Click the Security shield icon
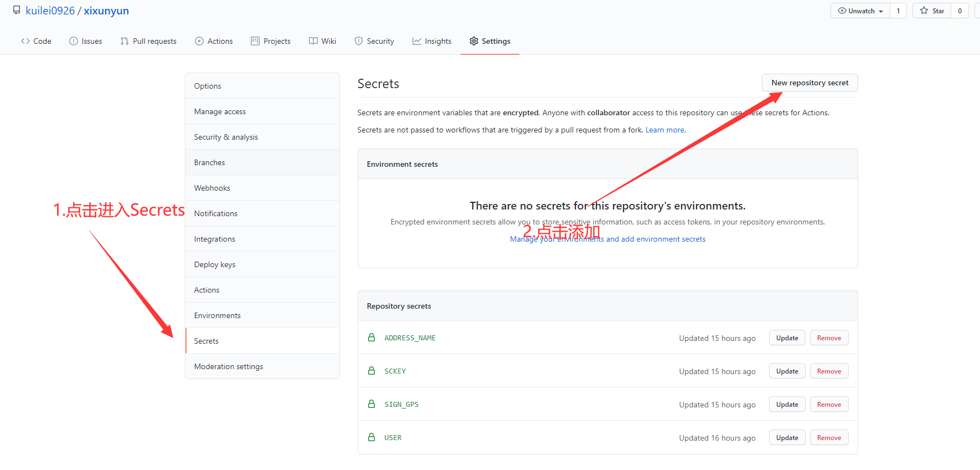980x470 pixels. [359, 41]
